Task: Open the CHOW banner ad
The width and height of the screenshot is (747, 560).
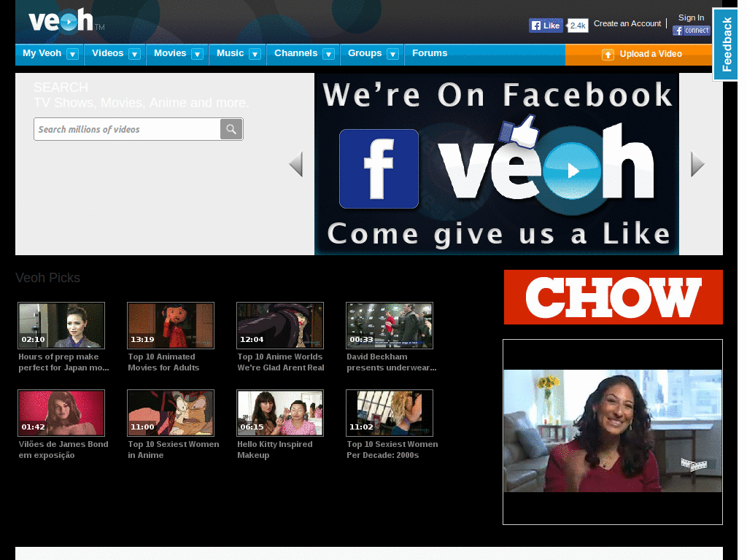Action: (613, 297)
